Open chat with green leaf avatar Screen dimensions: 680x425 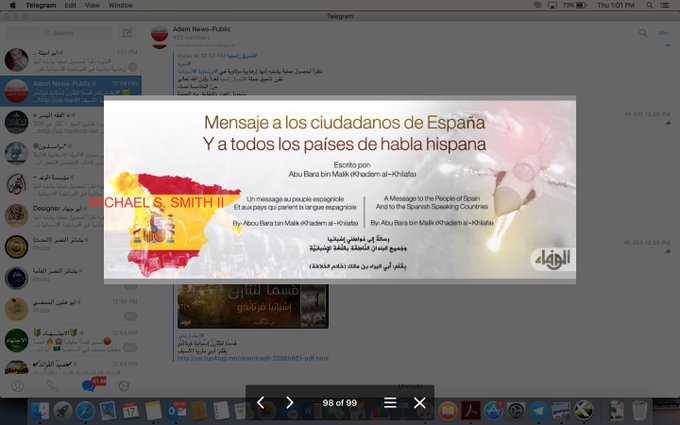tap(71, 340)
